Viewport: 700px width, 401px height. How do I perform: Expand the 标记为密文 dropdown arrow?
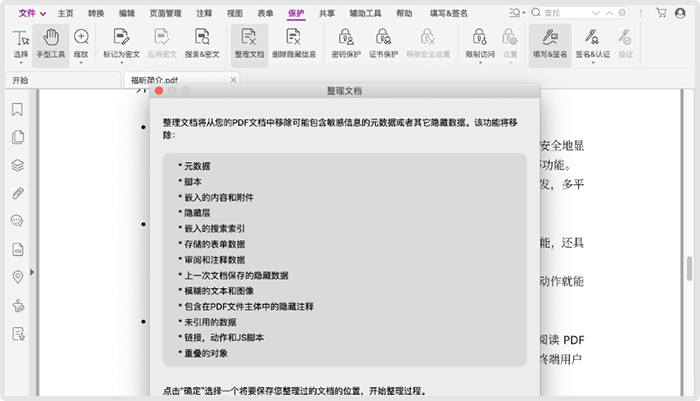point(121,63)
